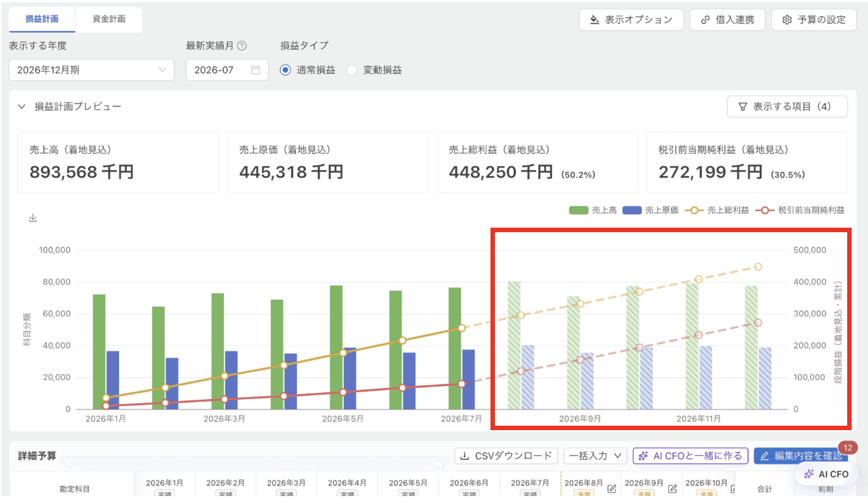The width and height of the screenshot is (868, 498).
Task: Click the blue 2026年1月 cost bar
Action: pos(112,380)
